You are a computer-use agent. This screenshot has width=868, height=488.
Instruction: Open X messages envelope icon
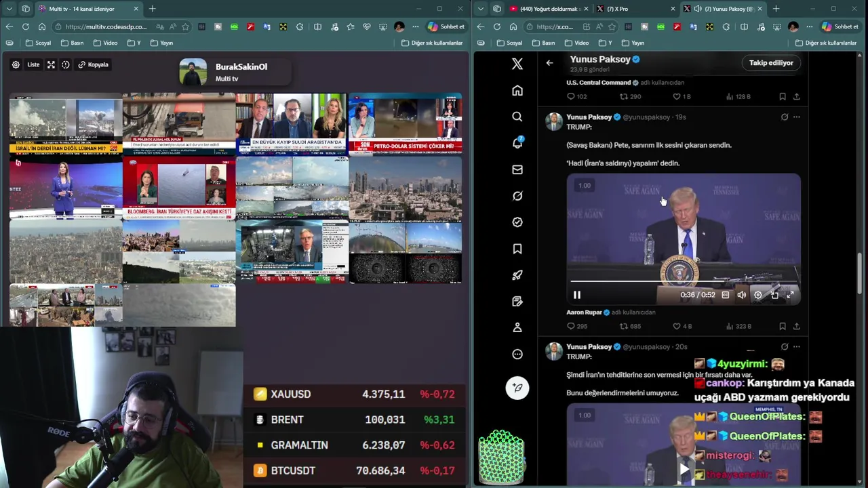click(517, 169)
